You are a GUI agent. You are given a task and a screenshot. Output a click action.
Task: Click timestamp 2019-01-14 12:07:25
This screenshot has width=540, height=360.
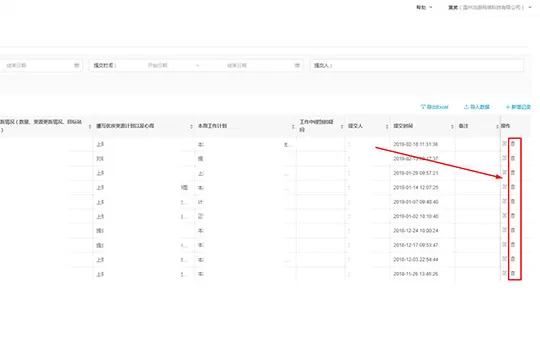416,187
